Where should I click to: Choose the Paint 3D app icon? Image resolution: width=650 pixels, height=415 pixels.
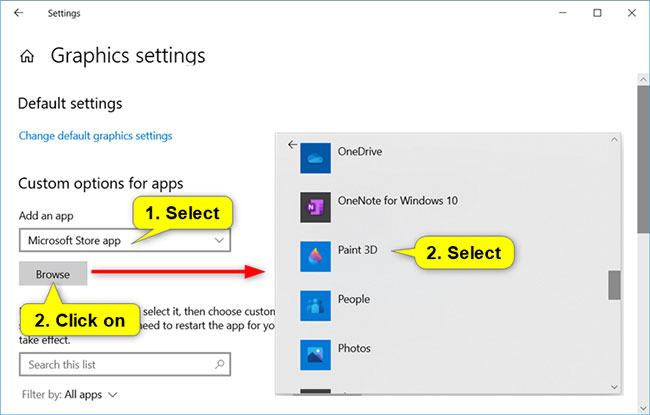click(x=315, y=257)
